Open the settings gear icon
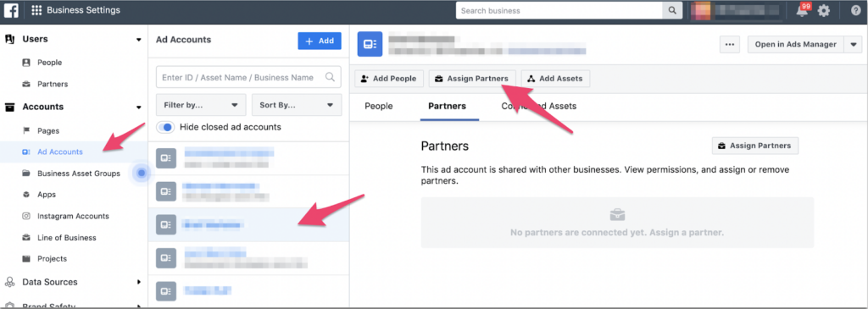Image resolution: width=868 pixels, height=309 pixels. pos(824,10)
